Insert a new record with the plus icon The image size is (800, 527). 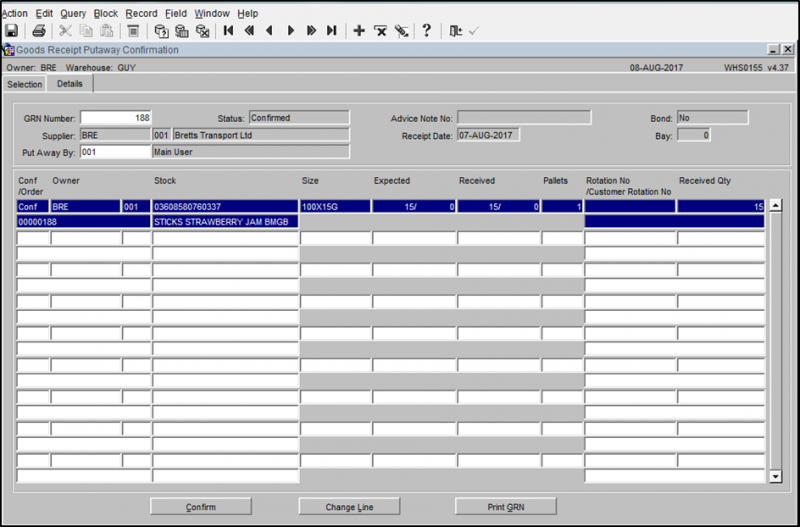point(359,31)
